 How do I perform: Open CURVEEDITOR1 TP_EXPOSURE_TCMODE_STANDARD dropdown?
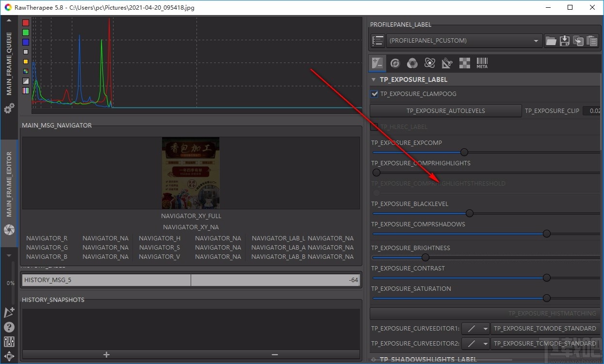coord(546,329)
